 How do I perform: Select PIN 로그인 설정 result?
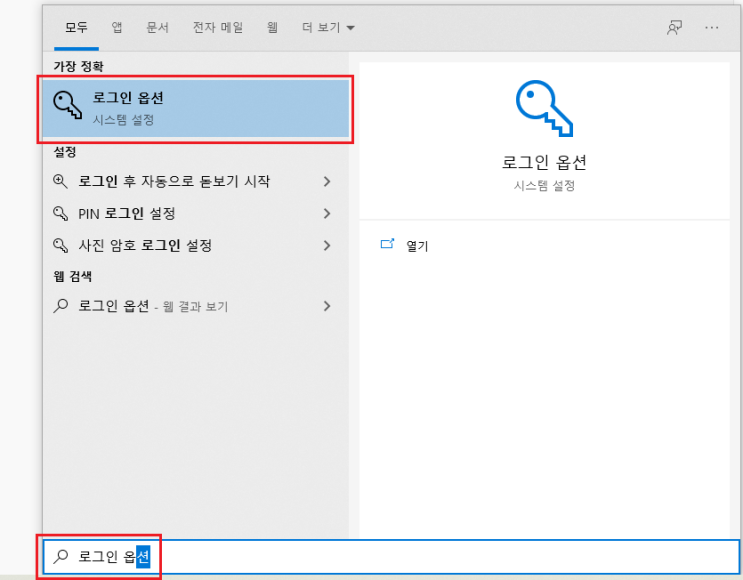[196, 214]
